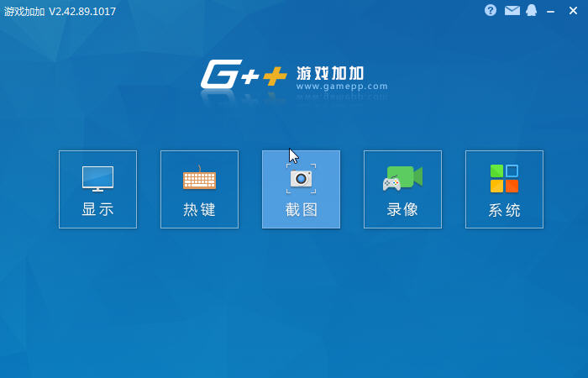Open the 录像 video recording tile
Viewport: 588px width, 378px height.
click(x=402, y=189)
